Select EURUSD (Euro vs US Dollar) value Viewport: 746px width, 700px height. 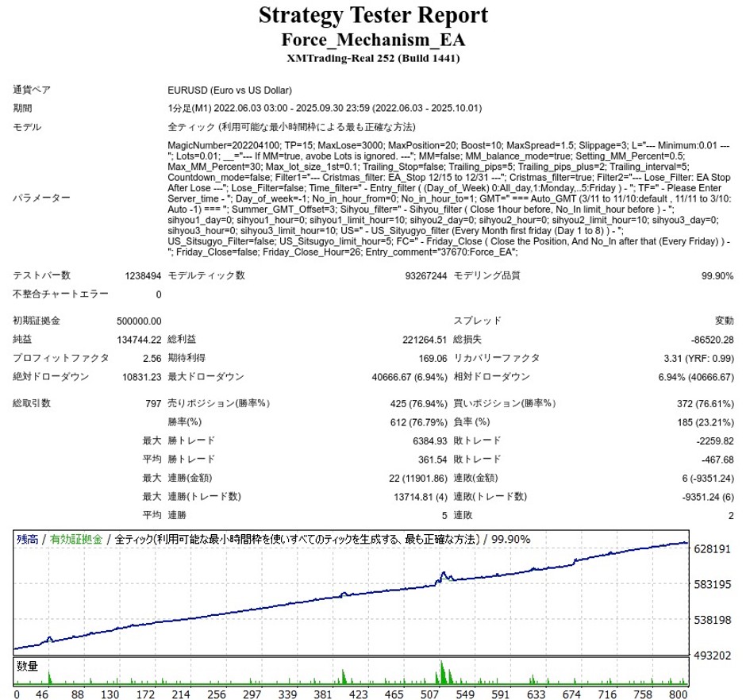point(230,90)
